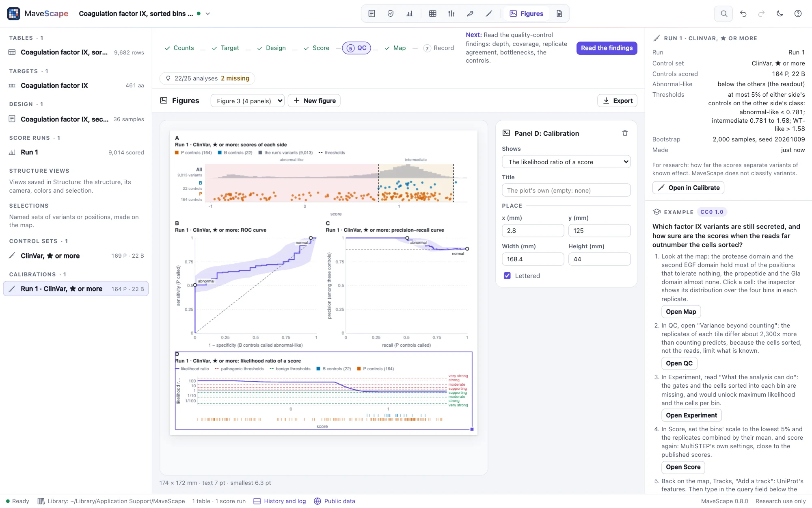The width and height of the screenshot is (812, 508).
Task: Open the bar chart Score view
Action: point(409,13)
